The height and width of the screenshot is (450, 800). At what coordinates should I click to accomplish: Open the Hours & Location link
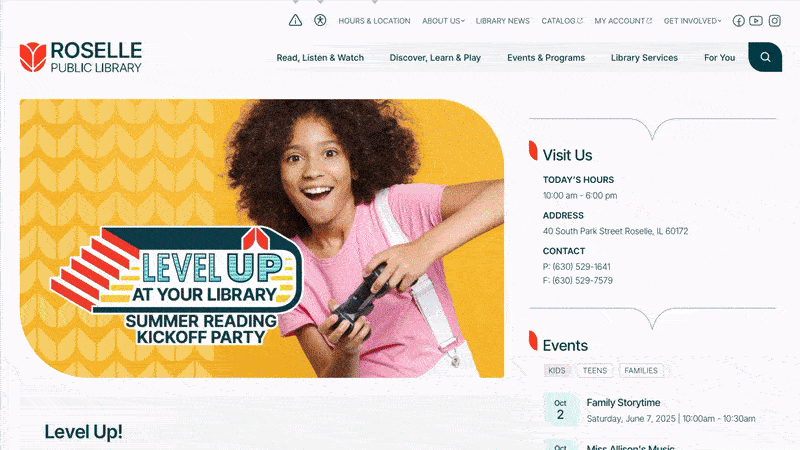(x=374, y=21)
